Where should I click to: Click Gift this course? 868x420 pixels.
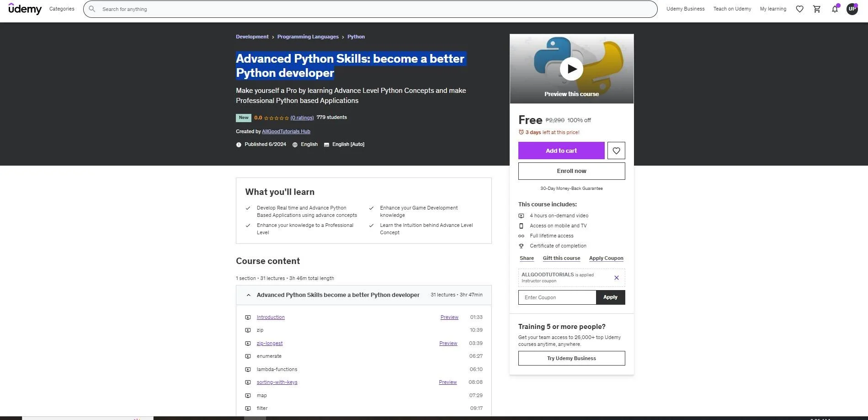click(x=561, y=258)
